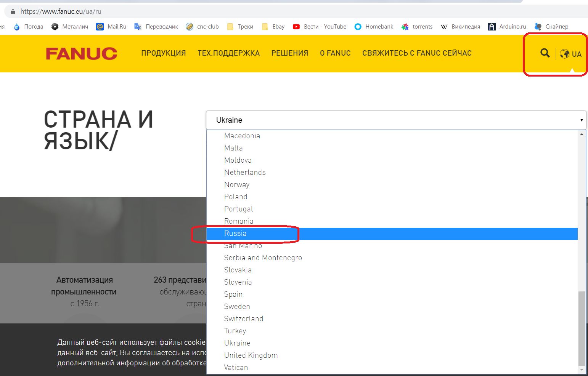Open the О FANUC menu
This screenshot has height=376, width=588.
(335, 53)
